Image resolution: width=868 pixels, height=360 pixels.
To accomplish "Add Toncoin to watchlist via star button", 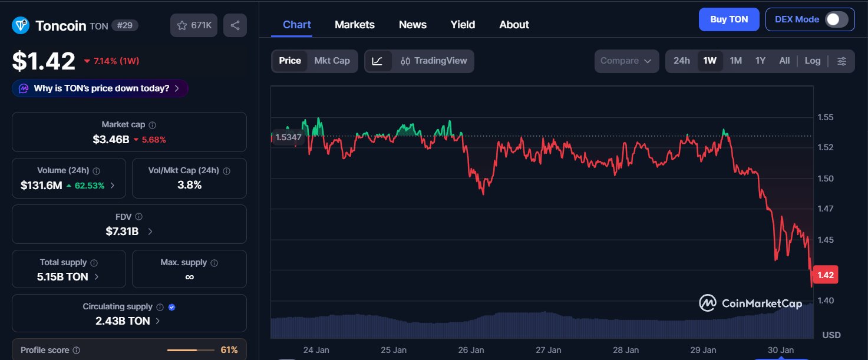I will [194, 25].
